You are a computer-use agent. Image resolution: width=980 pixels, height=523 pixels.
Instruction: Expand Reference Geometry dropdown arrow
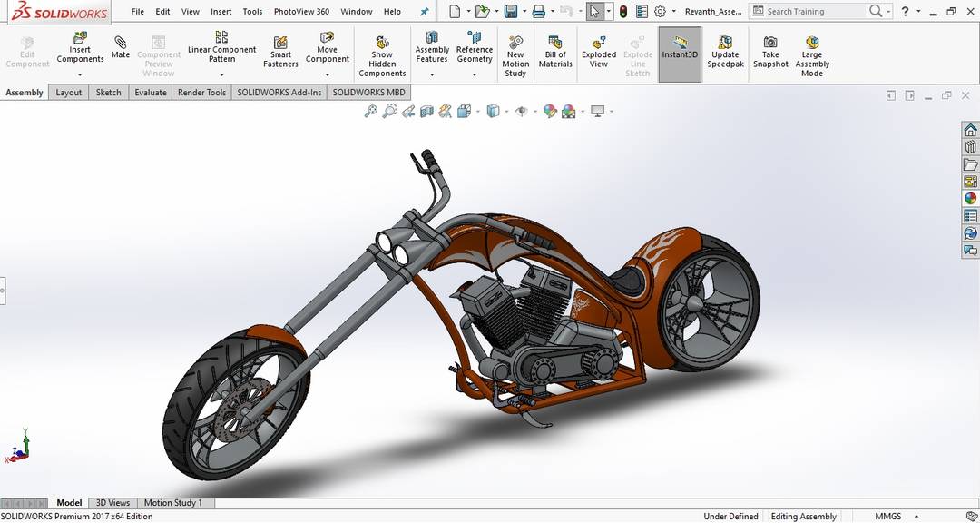(x=475, y=74)
